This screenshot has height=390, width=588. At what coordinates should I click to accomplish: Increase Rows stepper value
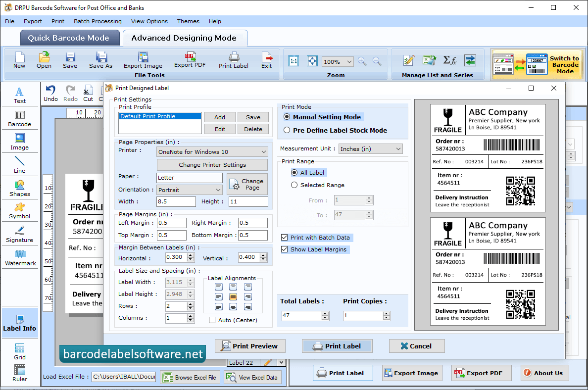191,304
